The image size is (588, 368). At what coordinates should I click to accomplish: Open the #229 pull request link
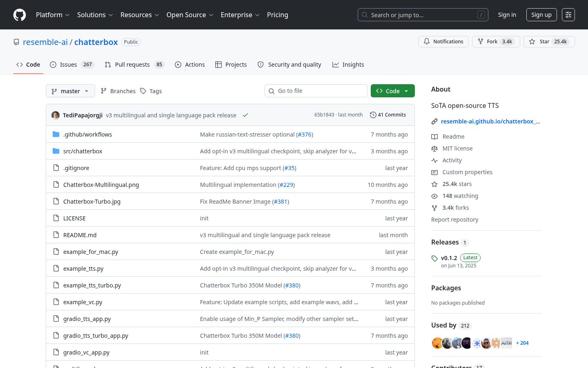287,184
